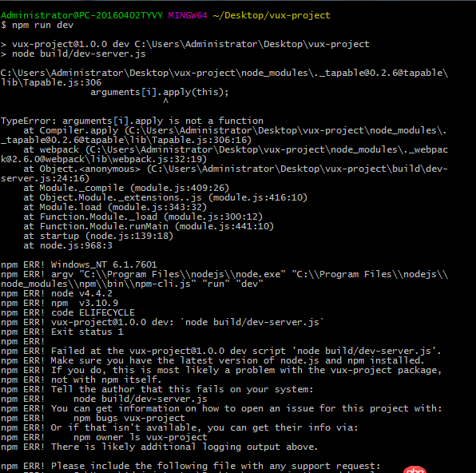The height and width of the screenshot is (473, 476).
Task: Click "There is likely additional logging output" line
Action: pos(160,447)
